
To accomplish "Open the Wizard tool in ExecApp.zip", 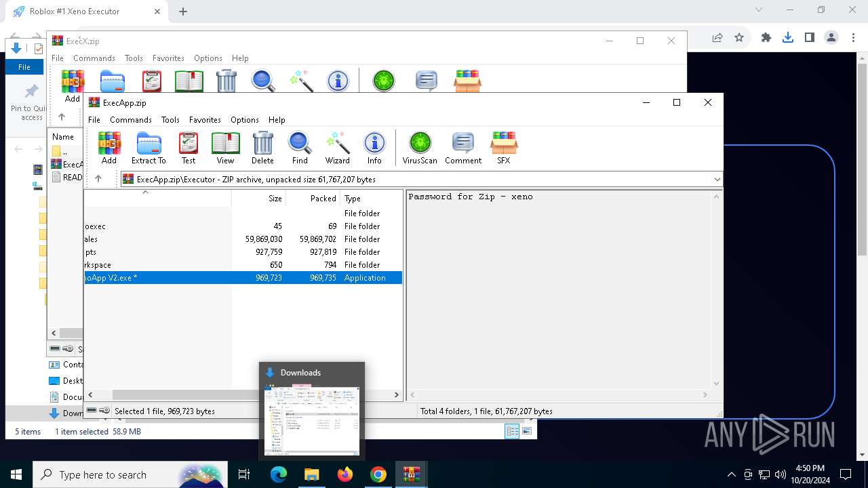I will click(337, 148).
